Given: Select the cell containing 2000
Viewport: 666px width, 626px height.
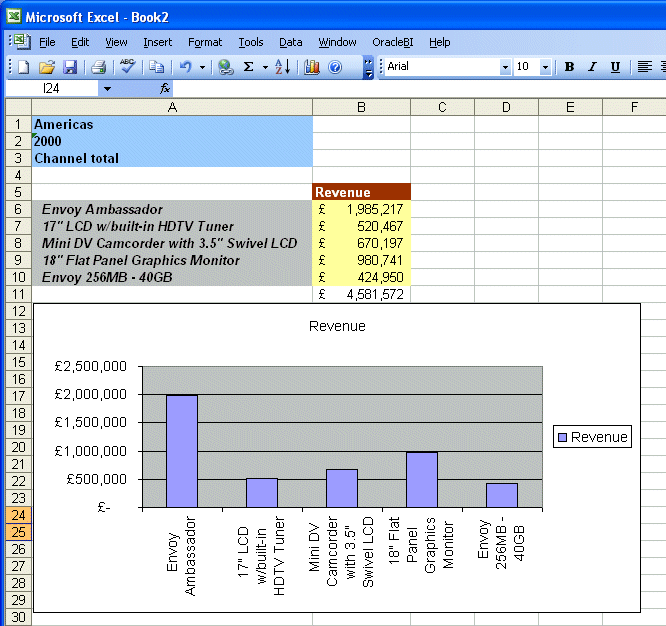Looking at the screenshot, I should click(172, 141).
